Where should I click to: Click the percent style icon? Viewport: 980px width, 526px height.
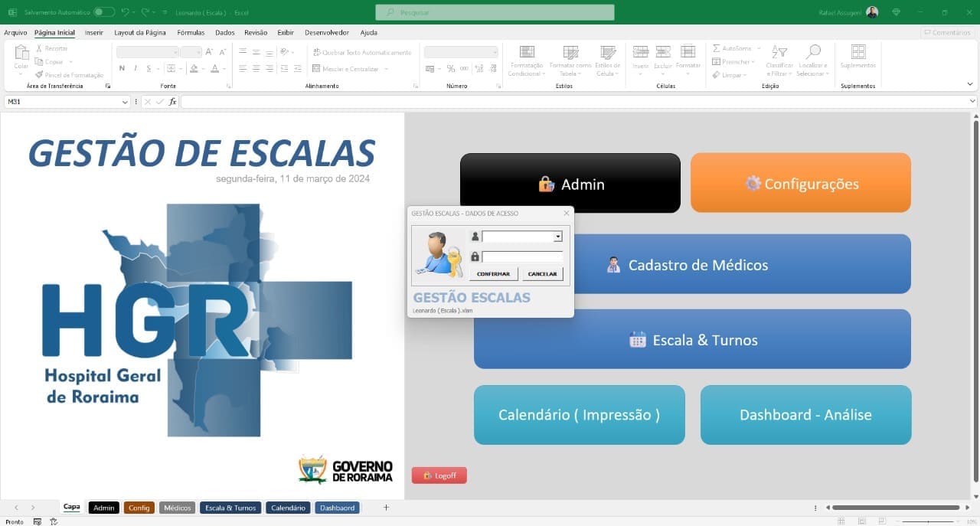pos(451,69)
